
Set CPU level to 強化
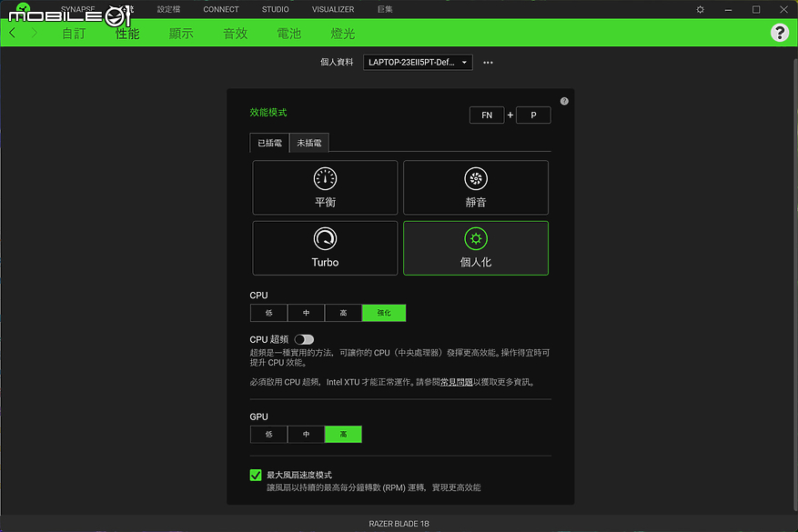click(384, 313)
